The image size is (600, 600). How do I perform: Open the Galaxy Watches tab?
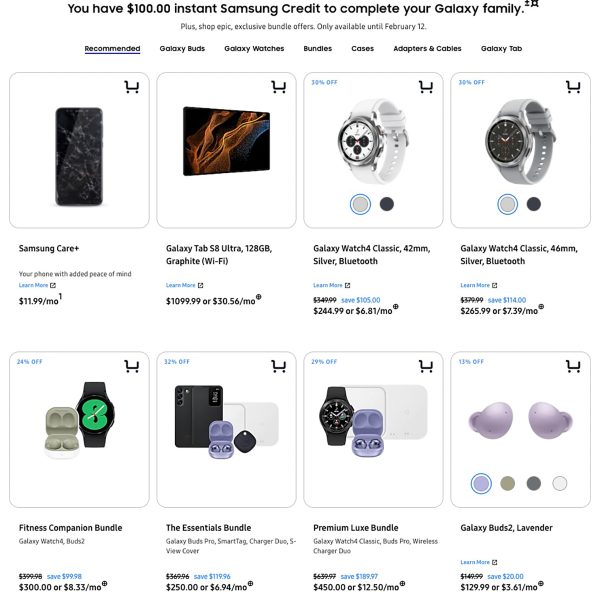[254, 48]
